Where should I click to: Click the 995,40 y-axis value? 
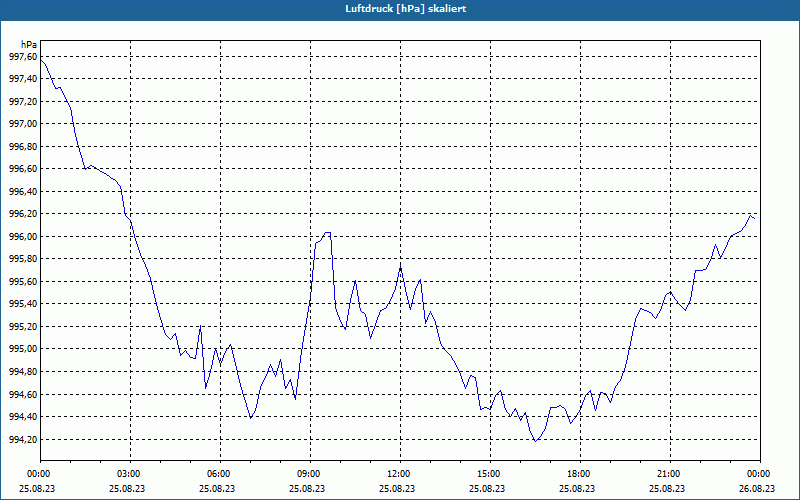23,304
